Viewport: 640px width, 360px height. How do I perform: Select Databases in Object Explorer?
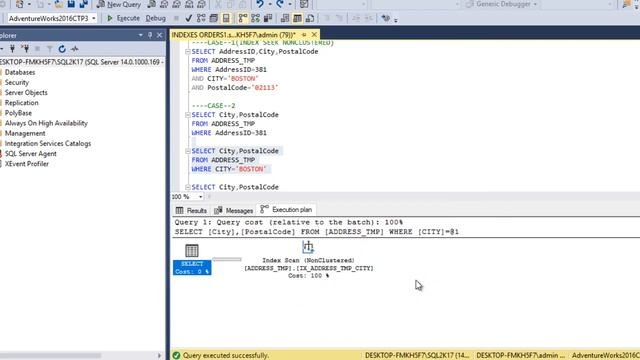click(x=20, y=72)
